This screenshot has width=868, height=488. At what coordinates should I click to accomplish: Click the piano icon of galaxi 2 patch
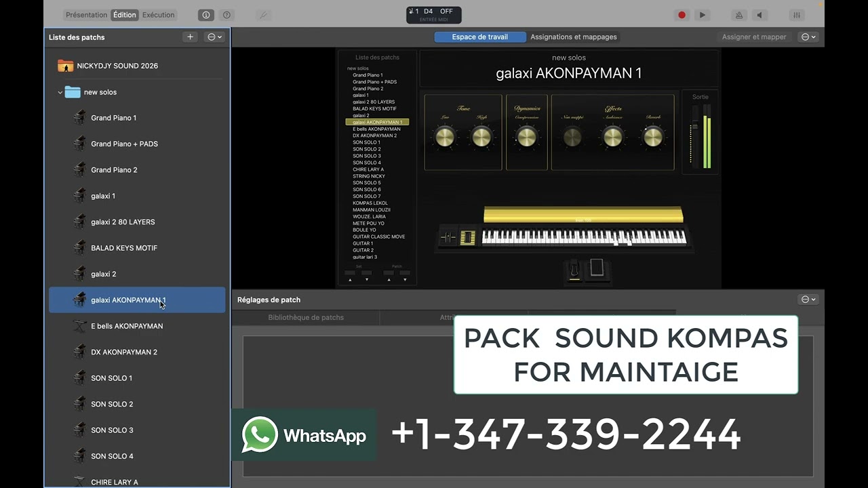(x=79, y=274)
